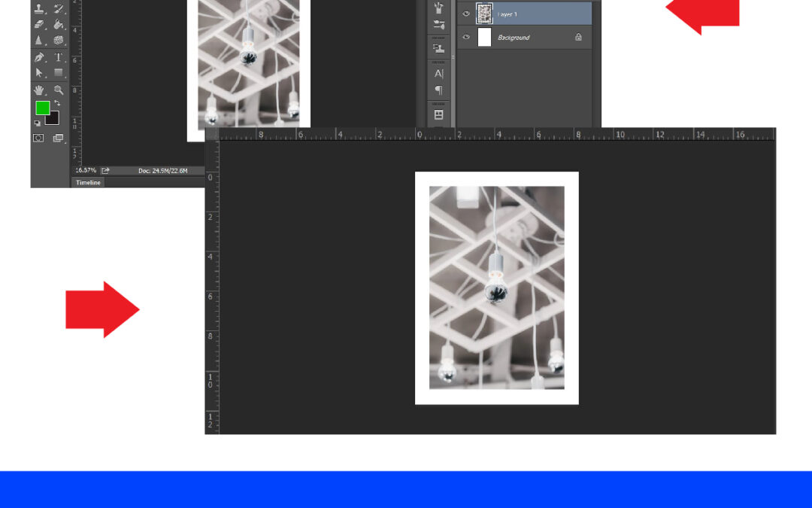Click the Doc: 24.9M/22.6M status text
This screenshot has width=812, height=508.
[x=162, y=171]
